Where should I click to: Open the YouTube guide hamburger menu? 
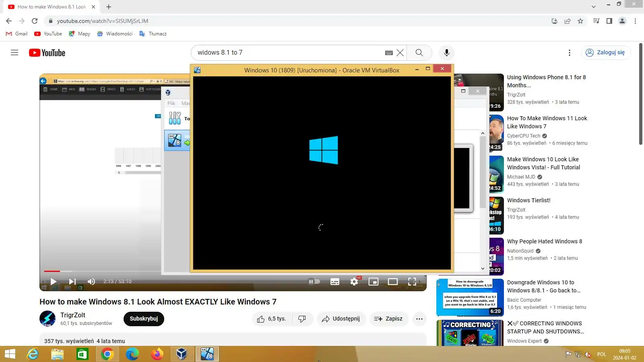(14, 53)
